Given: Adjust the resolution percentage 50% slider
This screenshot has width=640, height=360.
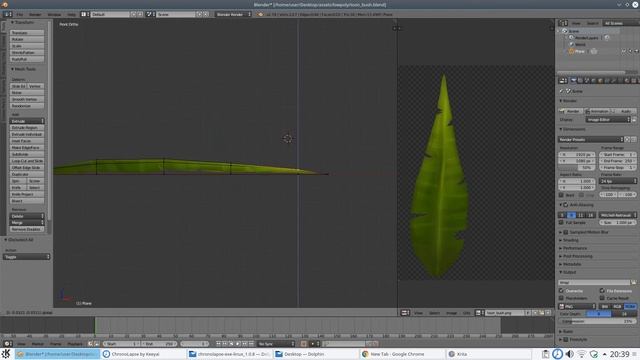Looking at the screenshot, I should coord(577,168).
